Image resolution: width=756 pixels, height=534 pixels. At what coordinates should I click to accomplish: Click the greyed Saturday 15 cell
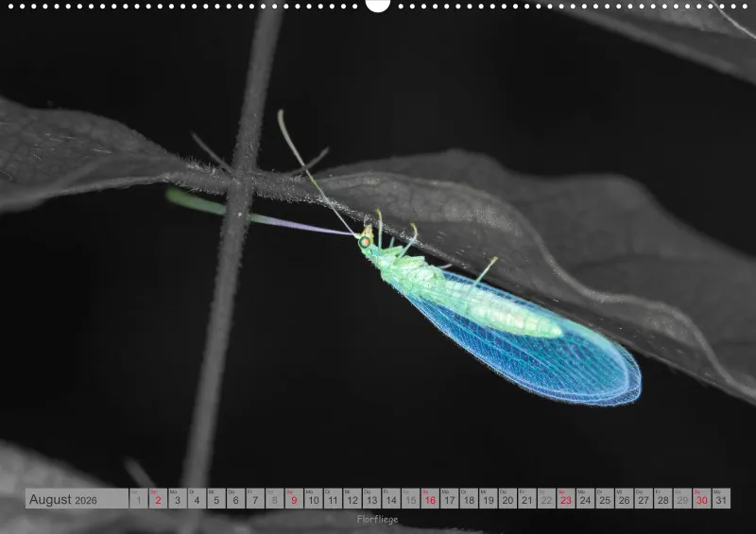[411, 498]
